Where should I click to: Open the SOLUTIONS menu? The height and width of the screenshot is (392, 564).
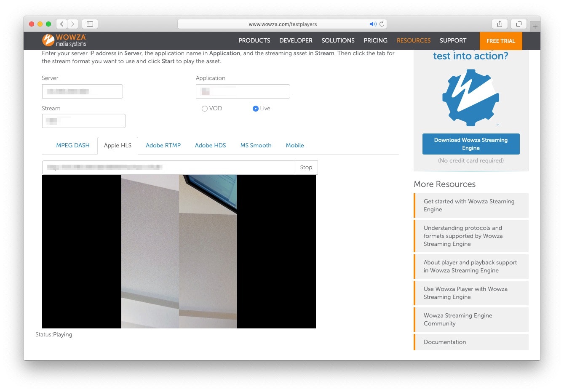click(338, 40)
